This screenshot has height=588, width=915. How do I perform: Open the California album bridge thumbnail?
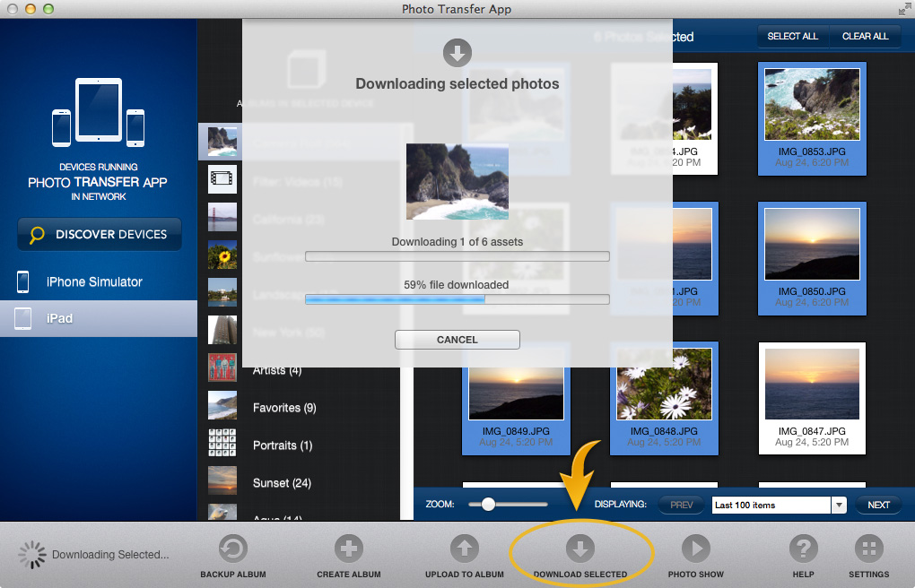coord(222,216)
